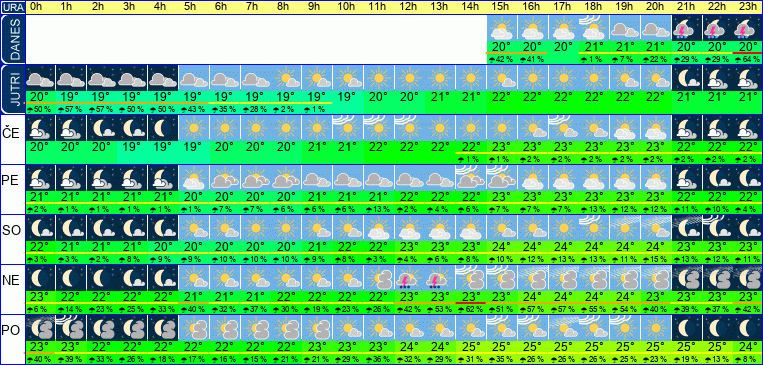Select the foggy moon icon for PO at 0h
The height and width of the screenshot is (365, 763).
pyautogui.click(x=40, y=328)
